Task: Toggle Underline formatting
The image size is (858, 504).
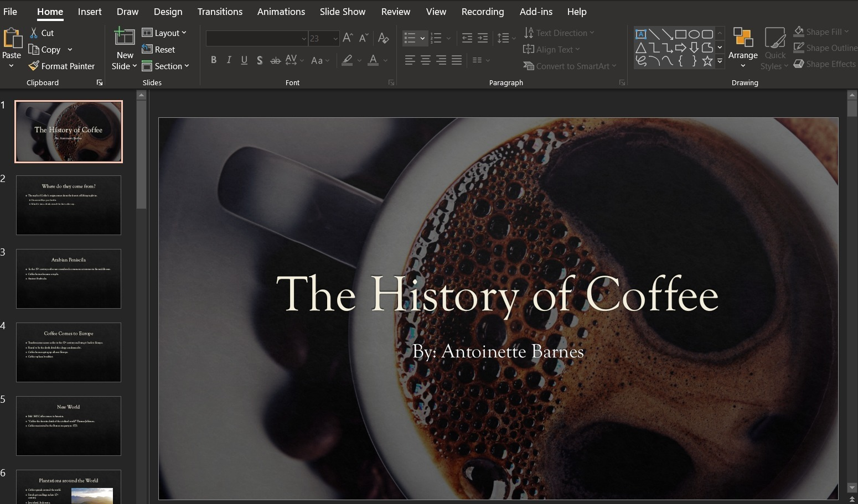Action: pos(244,60)
